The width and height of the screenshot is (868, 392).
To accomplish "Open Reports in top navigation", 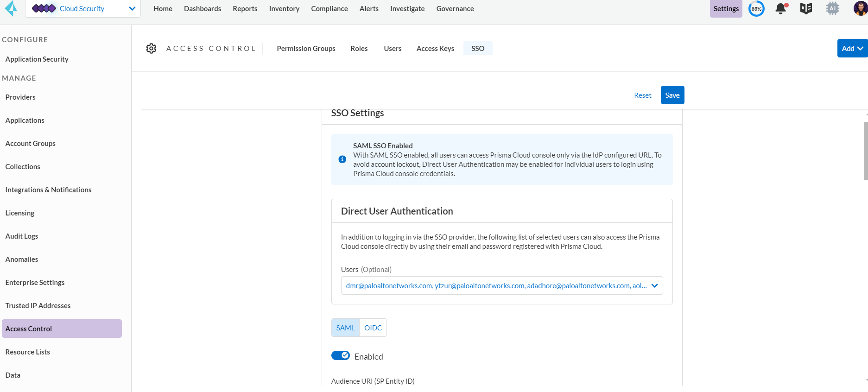I will (x=245, y=8).
